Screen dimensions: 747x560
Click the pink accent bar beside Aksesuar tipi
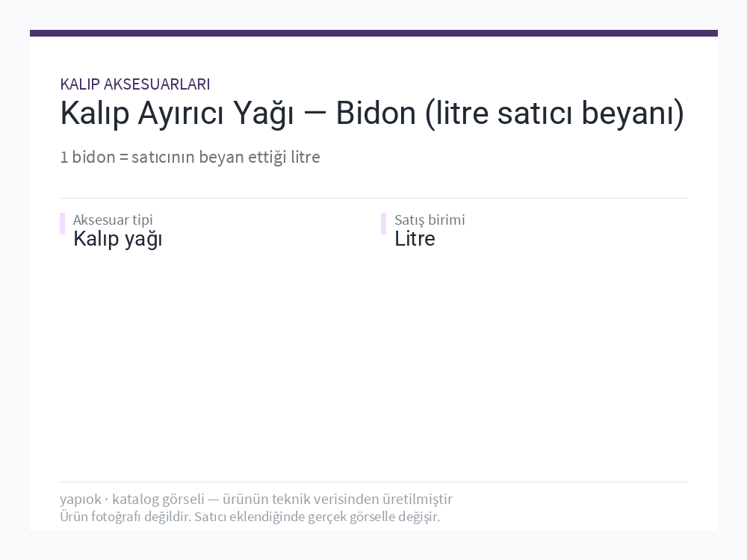pos(63,224)
